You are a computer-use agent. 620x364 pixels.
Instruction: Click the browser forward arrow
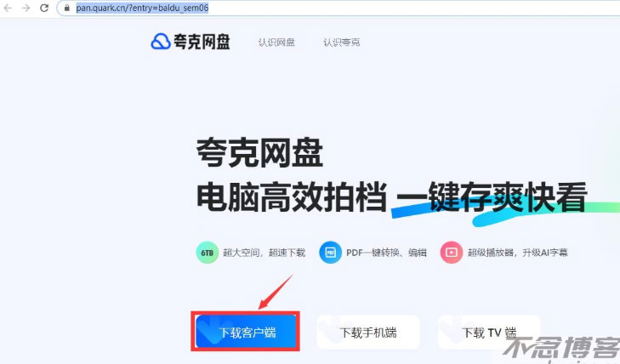tap(26, 8)
